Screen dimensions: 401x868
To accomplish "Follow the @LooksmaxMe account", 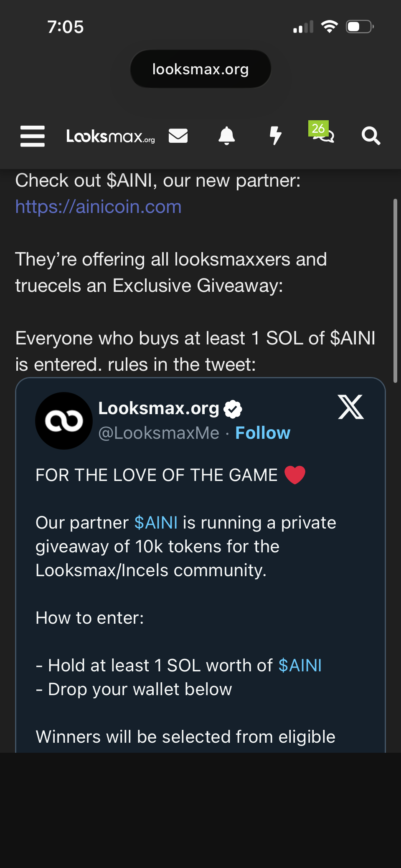I will 263,433.
